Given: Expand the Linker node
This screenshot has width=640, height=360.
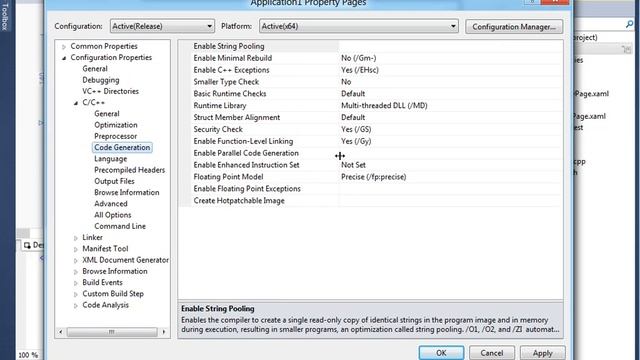Looking at the screenshot, I should tap(76, 238).
